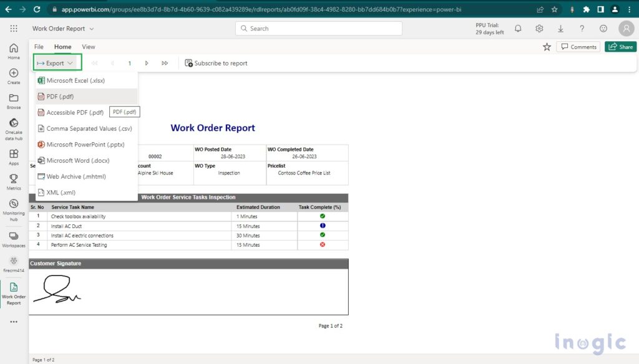Open Create in left sidebar
The image size is (639, 364).
coord(14,76)
